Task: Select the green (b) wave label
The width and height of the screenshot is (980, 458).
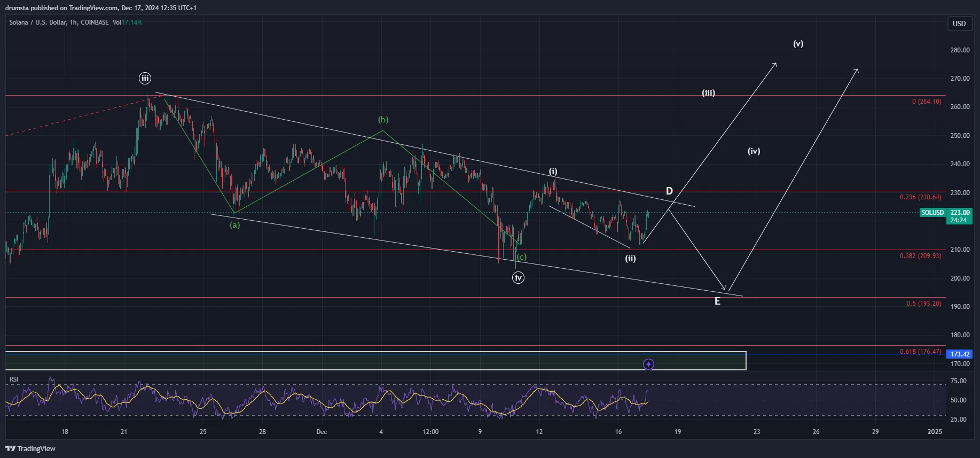Action: (383, 120)
